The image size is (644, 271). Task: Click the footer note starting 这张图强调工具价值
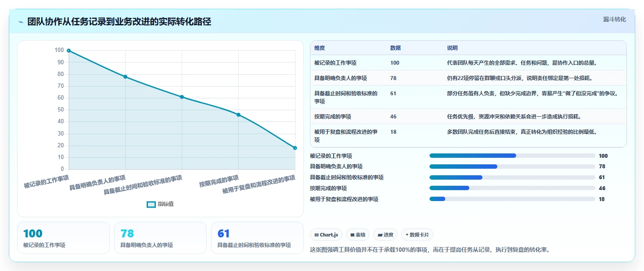tap(430, 250)
